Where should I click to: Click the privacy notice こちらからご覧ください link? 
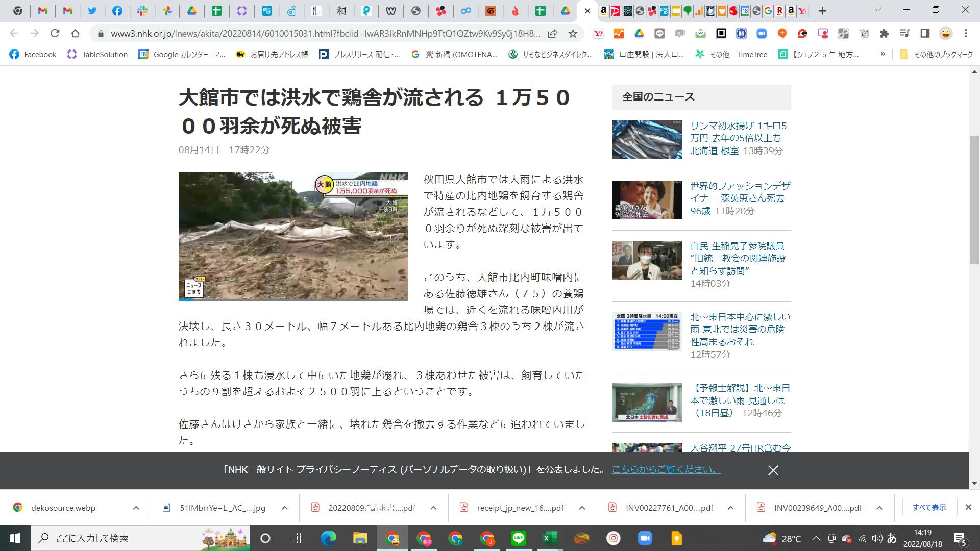point(666,470)
